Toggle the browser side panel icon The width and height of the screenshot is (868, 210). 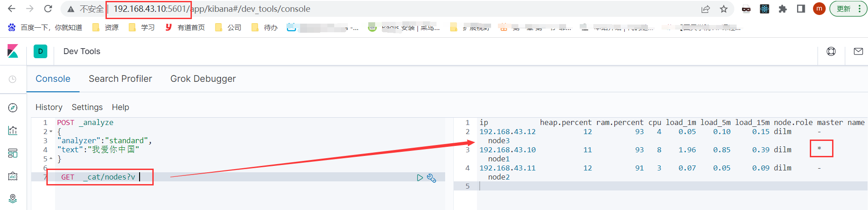[801, 9]
